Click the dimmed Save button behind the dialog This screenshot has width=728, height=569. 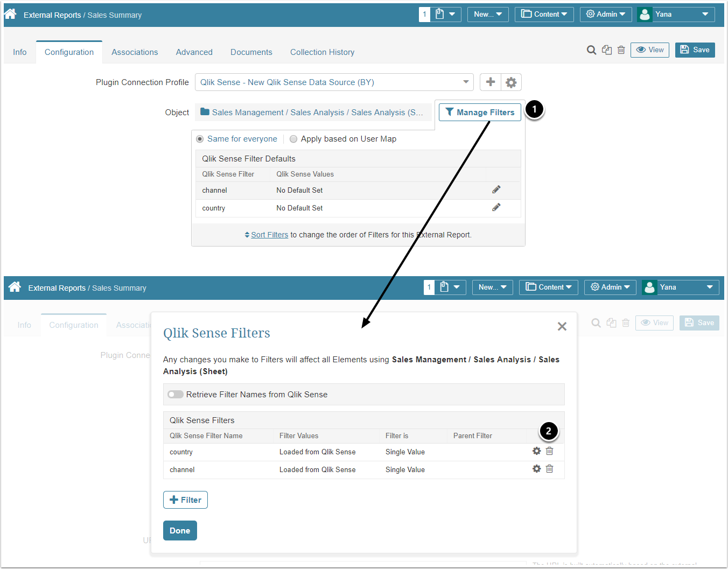pyautogui.click(x=699, y=323)
